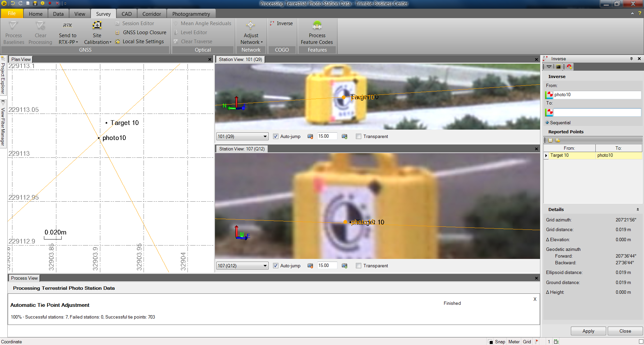Click the Adjust Network icon
Image resolution: width=644 pixels, height=345 pixels.
tap(251, 25)
